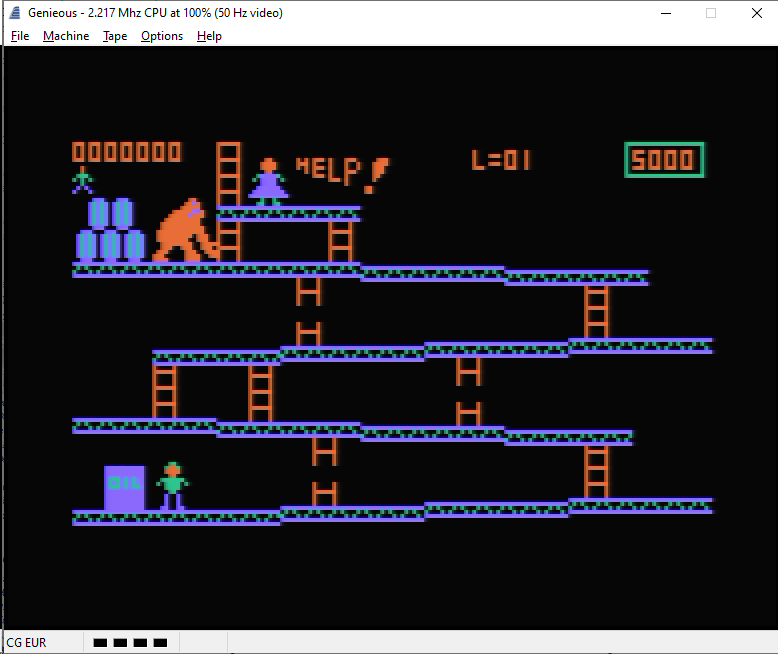Open the File menu
This screenshot has width=778, height=654.
(x=20, y=36)
